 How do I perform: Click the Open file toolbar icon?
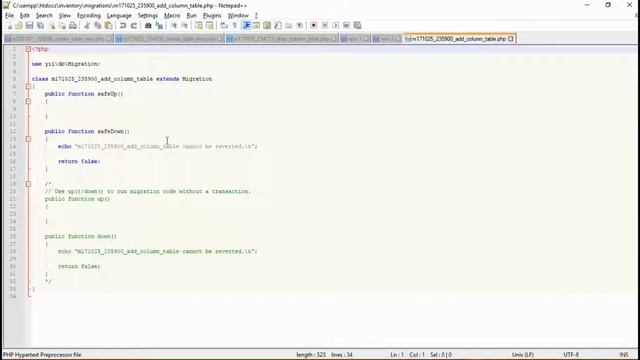(19, 26)
